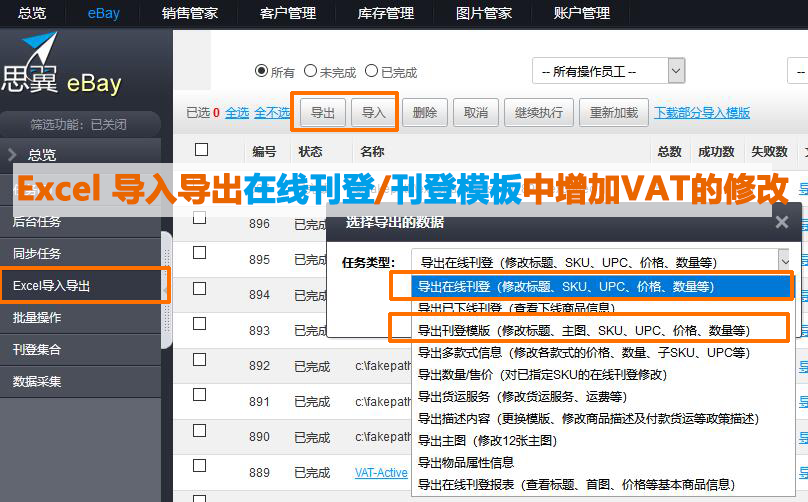Expand the 总览 sidebar section
This screenshot has height=502, width=808.
pyautogui.click(x=80, y=155)
